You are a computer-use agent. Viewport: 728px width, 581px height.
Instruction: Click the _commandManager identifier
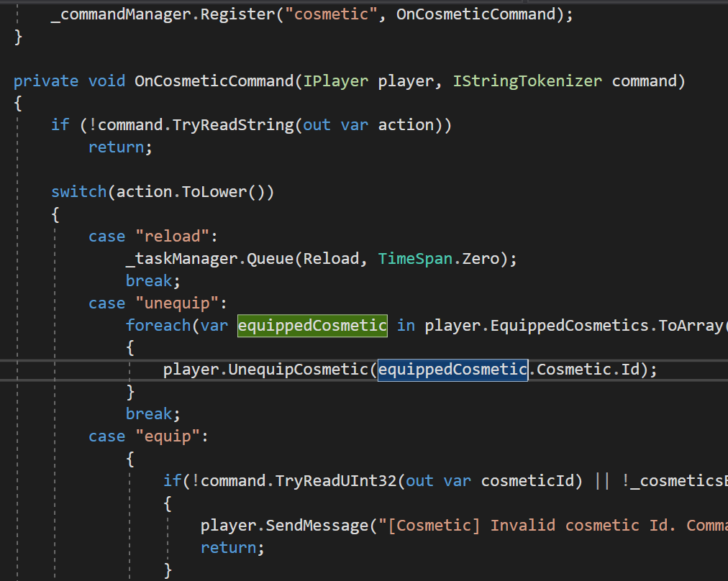click(x=121, y=14)
